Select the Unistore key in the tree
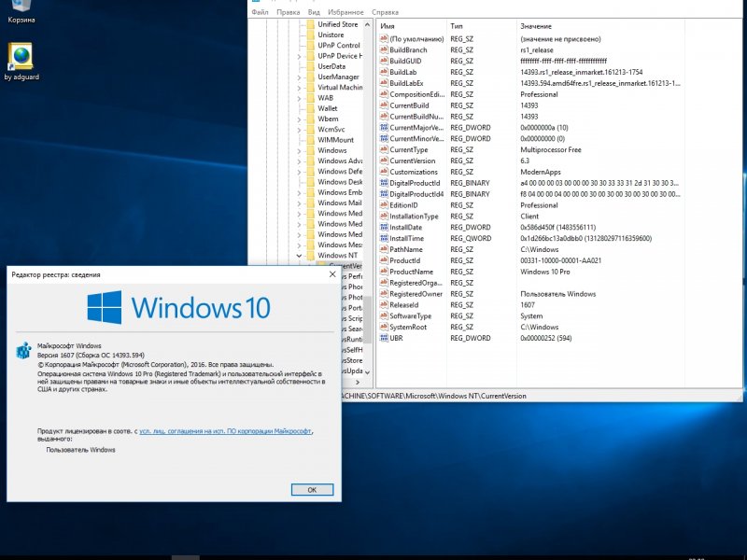This screenshot has height=560, width=747. [331, 35]
